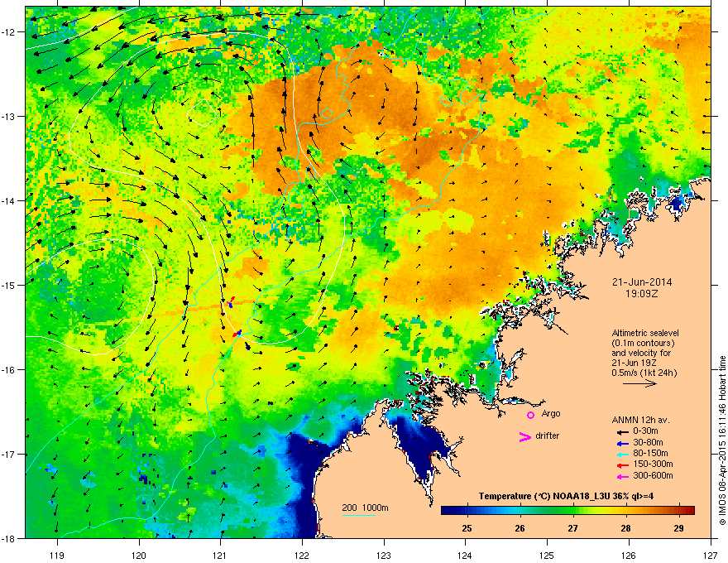Viewport: 728px width, 563px height.
Task: Click the cyan 80-150m legend arrow
Action: coord(623,455)
